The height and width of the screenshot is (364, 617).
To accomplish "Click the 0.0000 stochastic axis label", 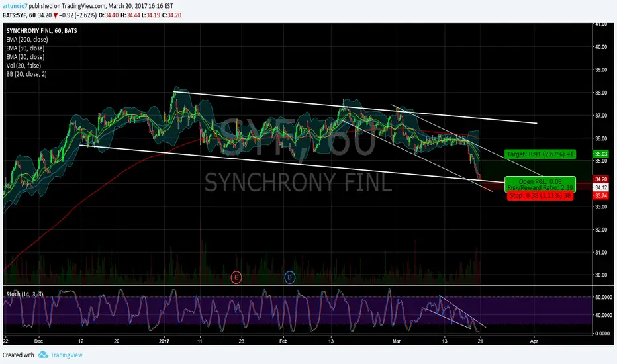I will click(x=603, y=334).
